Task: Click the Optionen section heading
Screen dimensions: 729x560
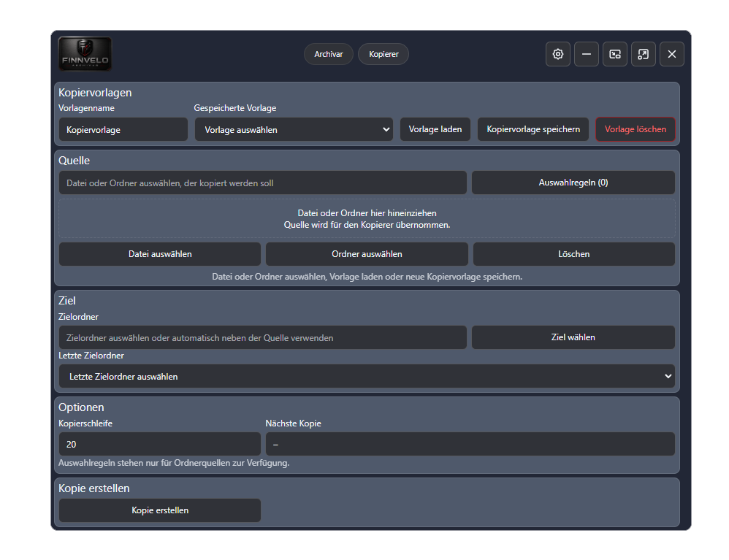Action: [x=81, y=407]
